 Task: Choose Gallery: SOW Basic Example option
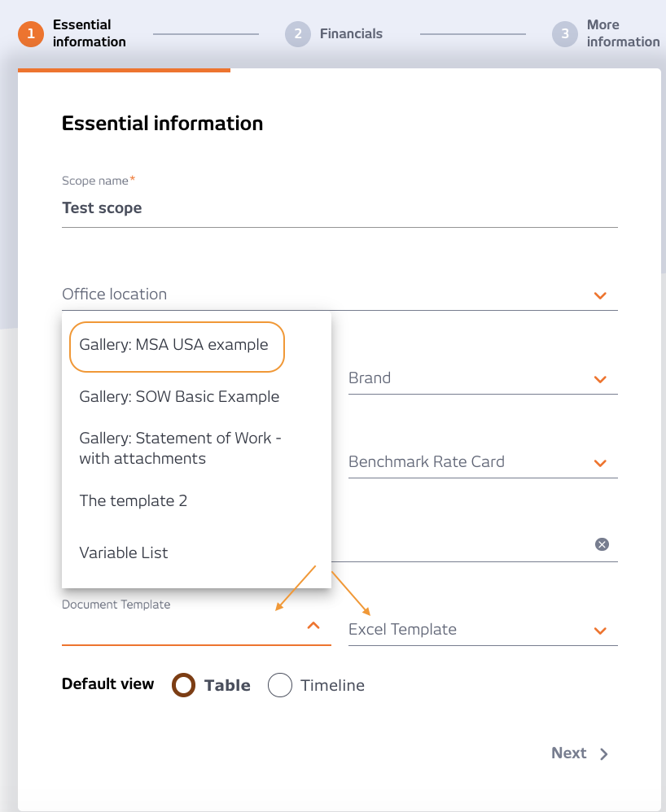click(179, 397)
